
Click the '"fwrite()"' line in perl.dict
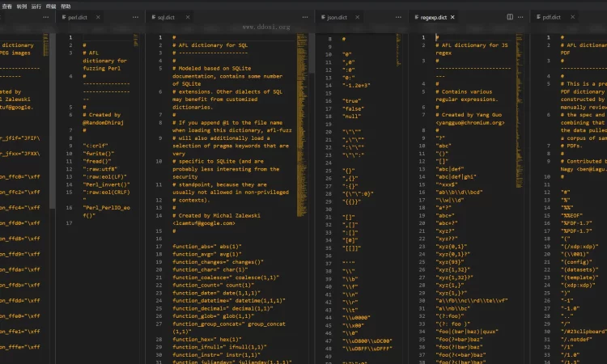click(x=98, y=154)
